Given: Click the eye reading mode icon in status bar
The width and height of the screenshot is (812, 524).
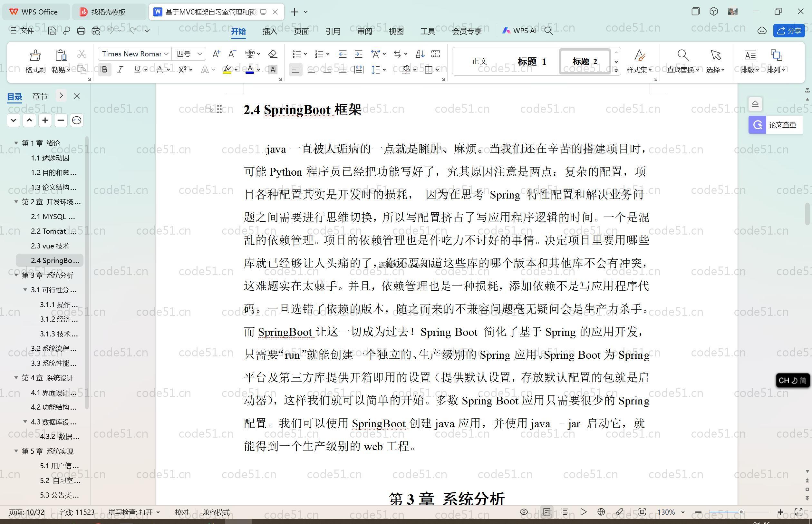Looking at the screenshot, I should pos(524,512).
